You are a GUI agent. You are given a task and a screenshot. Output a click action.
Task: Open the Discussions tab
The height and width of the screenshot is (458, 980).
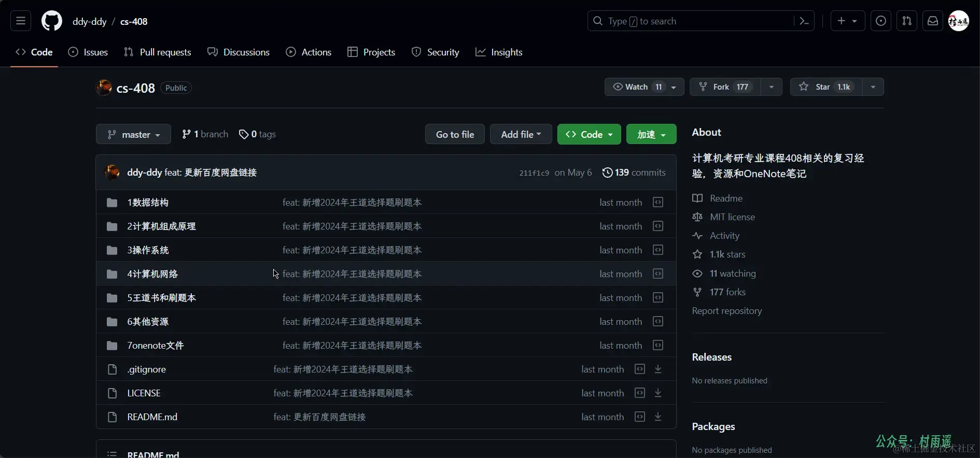pos(239,52)
